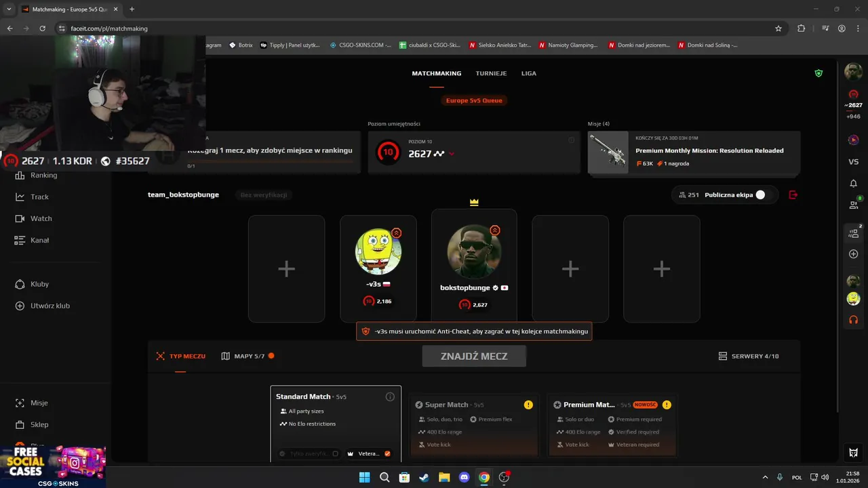Click the 251 party members counter
This screenshot has height=488, width=868.
point(688,195)
